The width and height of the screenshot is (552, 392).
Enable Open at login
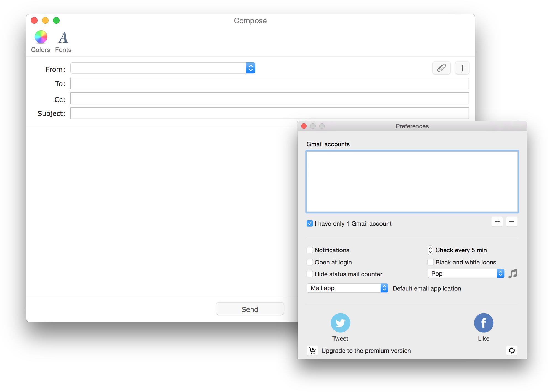tap(310, 262)
